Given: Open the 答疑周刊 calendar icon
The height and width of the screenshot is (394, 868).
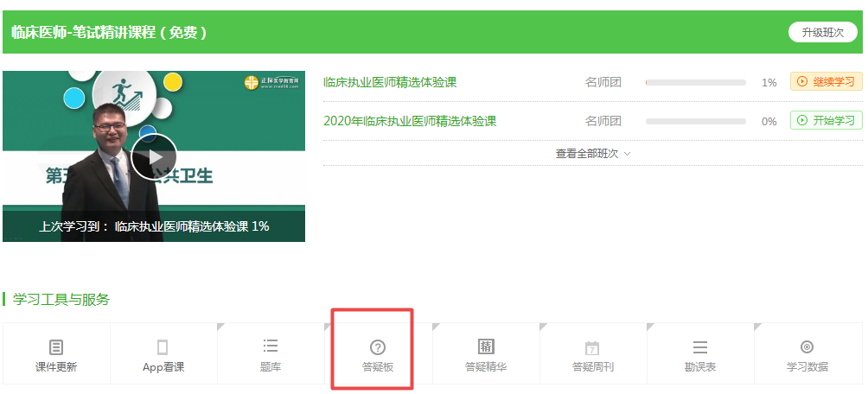Looking at the screenshot, I should pyautogui.click(x=592, y=348).
